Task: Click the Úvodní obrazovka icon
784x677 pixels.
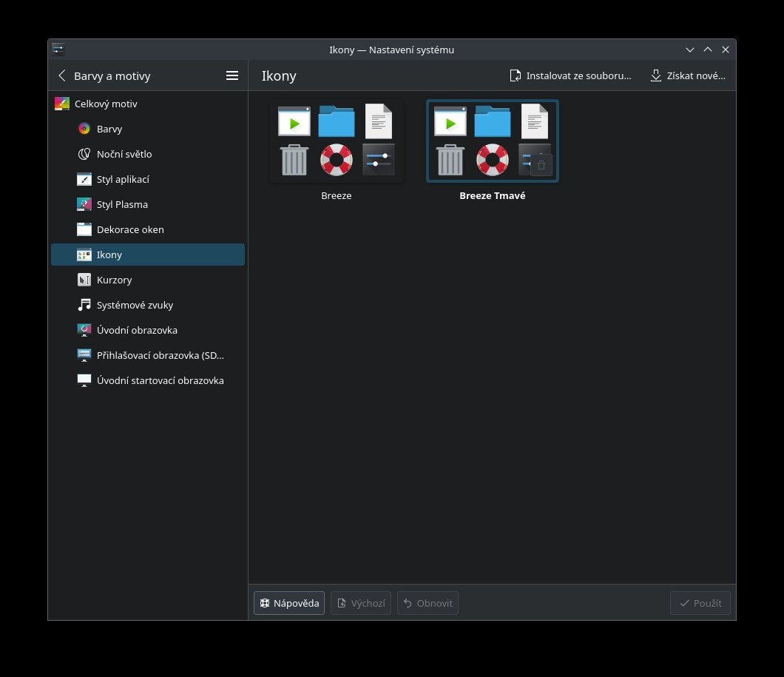Action: coord(84,330)
